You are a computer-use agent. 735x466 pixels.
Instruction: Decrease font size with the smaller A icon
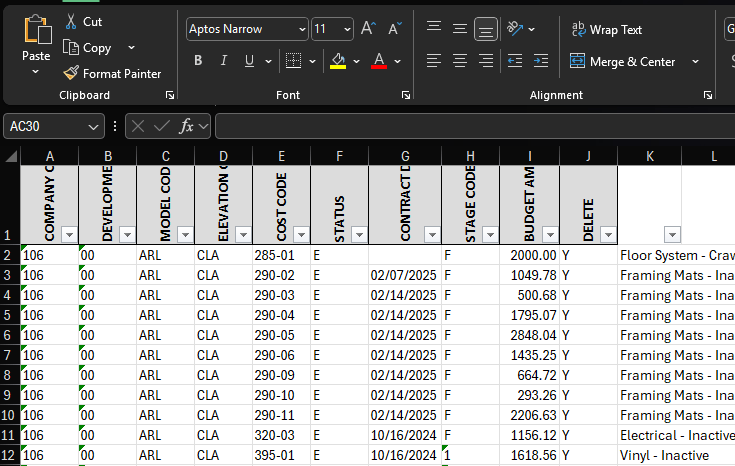(395, 29)
